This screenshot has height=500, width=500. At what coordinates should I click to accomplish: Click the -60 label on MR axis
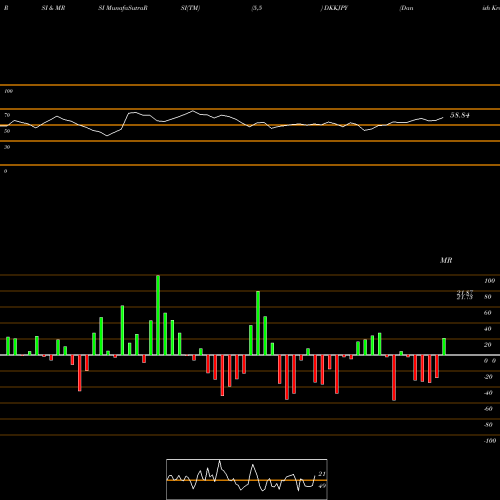488,409
